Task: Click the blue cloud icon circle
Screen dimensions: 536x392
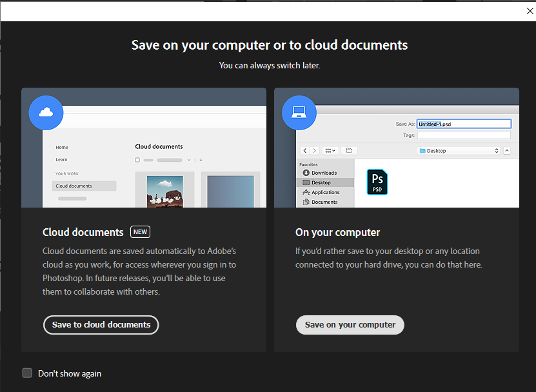Action: click(46, 112)
